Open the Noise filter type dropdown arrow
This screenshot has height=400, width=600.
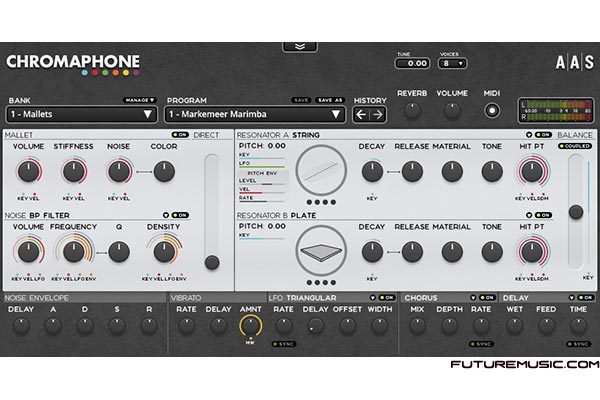pos(166,215)
